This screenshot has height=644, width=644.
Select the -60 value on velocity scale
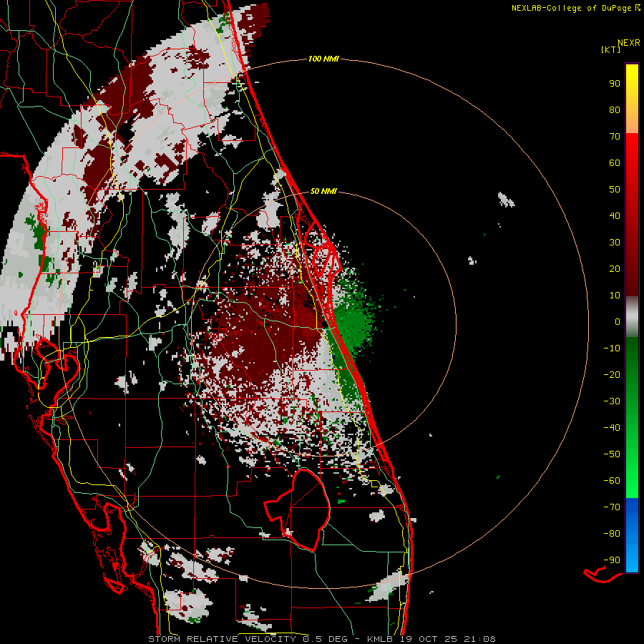(612, 481)
